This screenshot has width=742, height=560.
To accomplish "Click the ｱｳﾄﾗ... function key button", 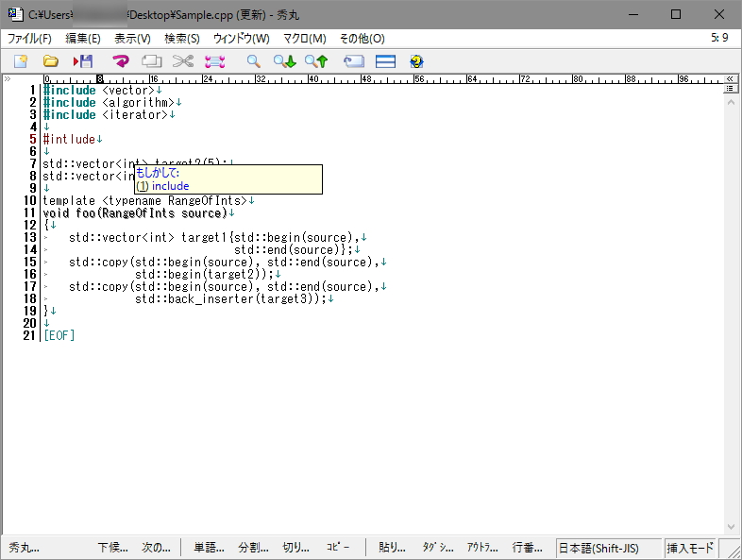I will click(481, 548).
